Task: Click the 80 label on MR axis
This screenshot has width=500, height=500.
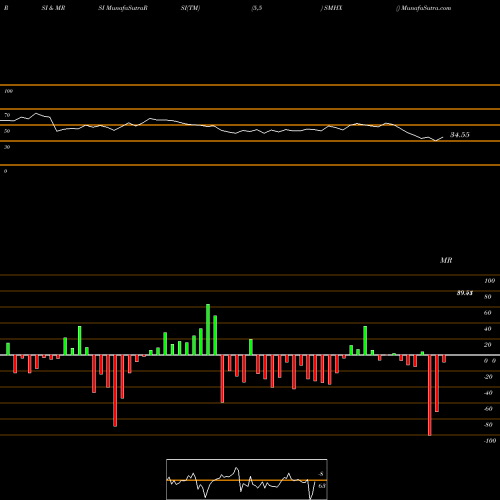Action: tap(487, 297)
